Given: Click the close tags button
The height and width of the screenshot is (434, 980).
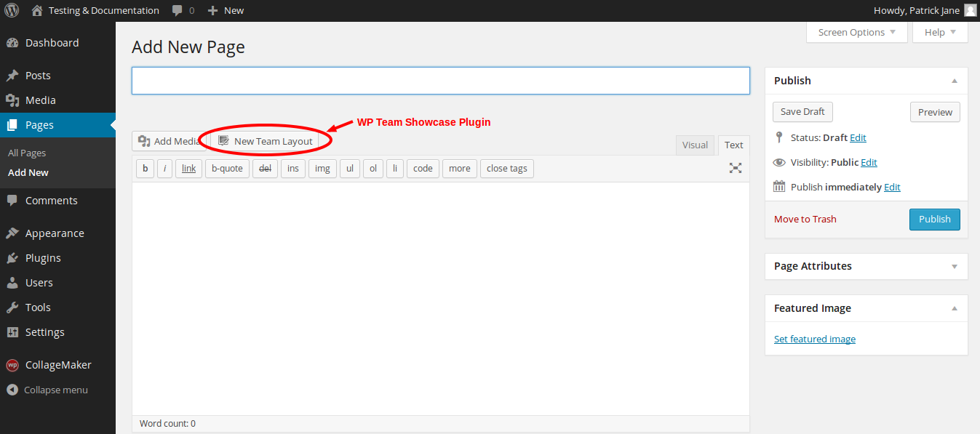Looking at the screenshot, I should (x=507, y=169).
